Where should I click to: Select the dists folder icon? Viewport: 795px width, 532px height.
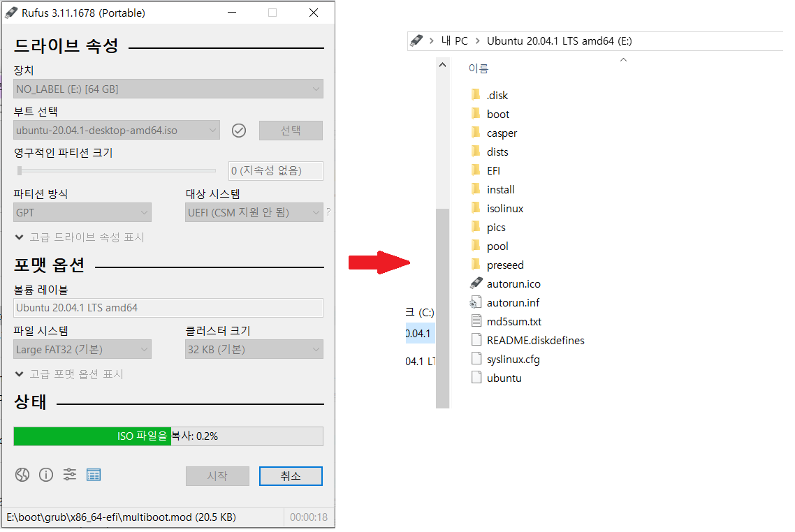coord(476,152)
